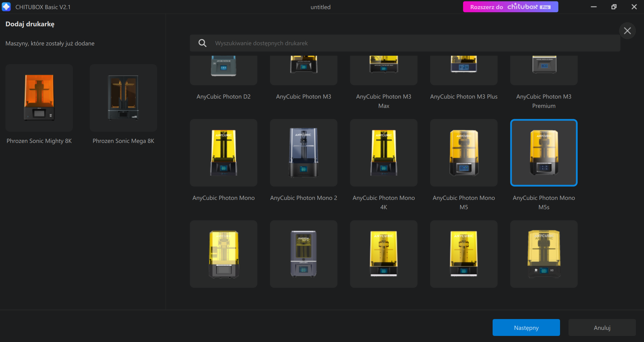This screenshot has height=342, width=644.
Task: Choose the AnyCubic Photon D2 printer card
Action: coord(224,70)
